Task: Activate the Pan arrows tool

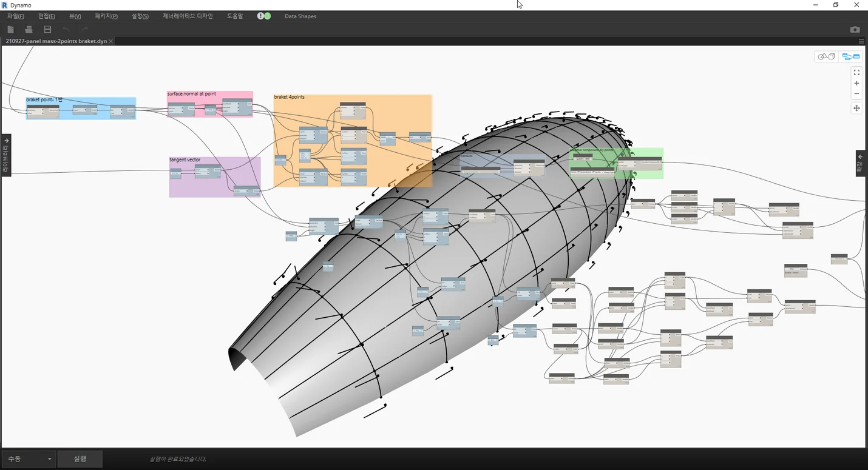Action: tap(856, 108)
